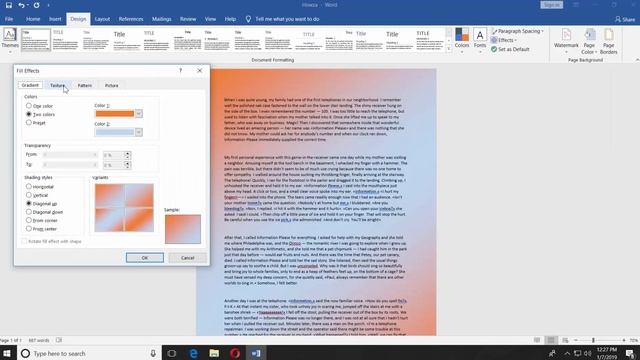The height and width of the screenshot is (360, 640).
Task: Open the Fonts scheme button
Action: click(x=480, y=40)
